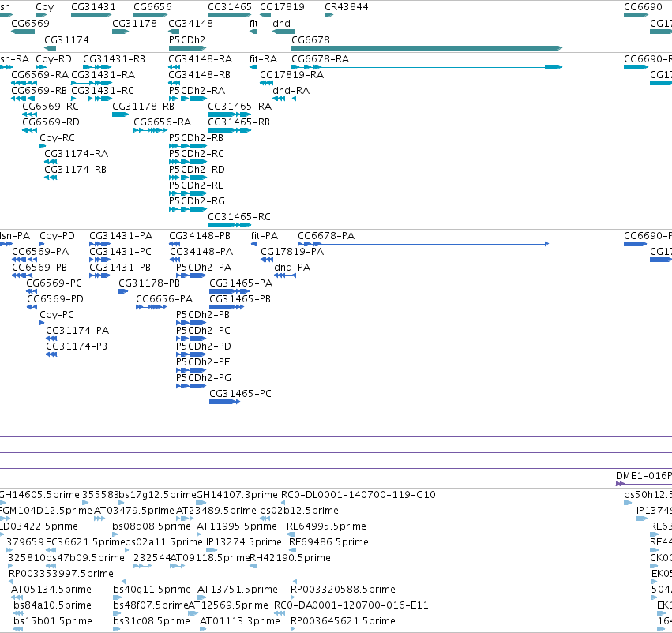The height and width of the screenshot is (633, 672).
Task: Select transcript P5CDh2-RE
Action: [197, 185]
